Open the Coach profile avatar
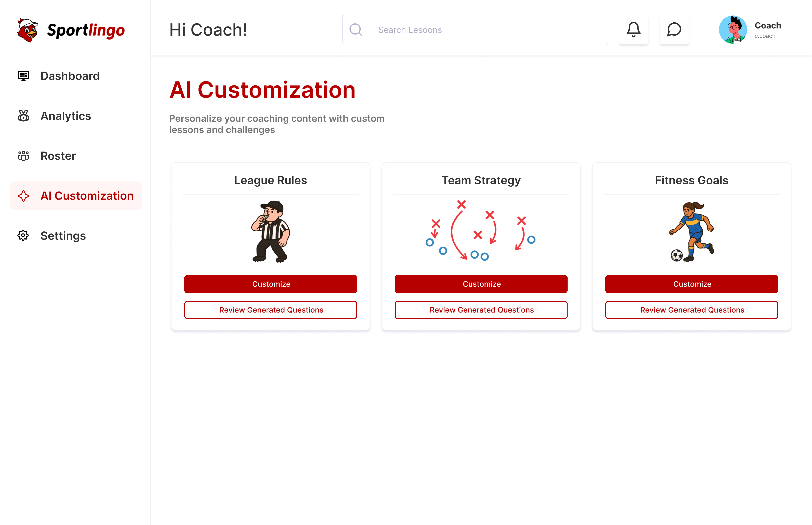The height and width of the screenshot is (525, 812). [733, 30]
